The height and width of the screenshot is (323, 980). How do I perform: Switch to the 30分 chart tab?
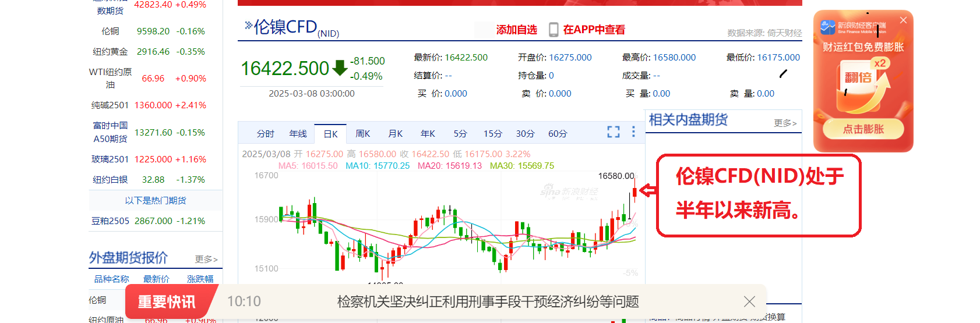[525, 134]
